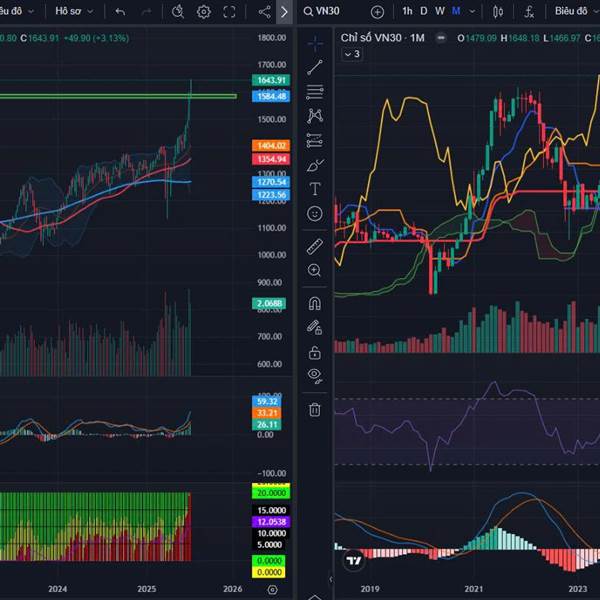Click the 2025 label on time axis

pos(146,589)
